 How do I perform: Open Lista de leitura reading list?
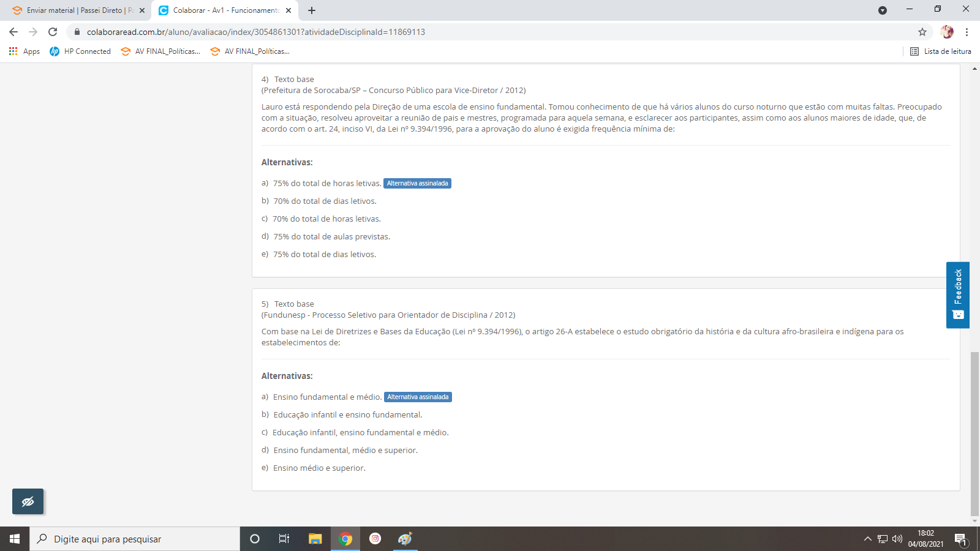pos(940,51)
